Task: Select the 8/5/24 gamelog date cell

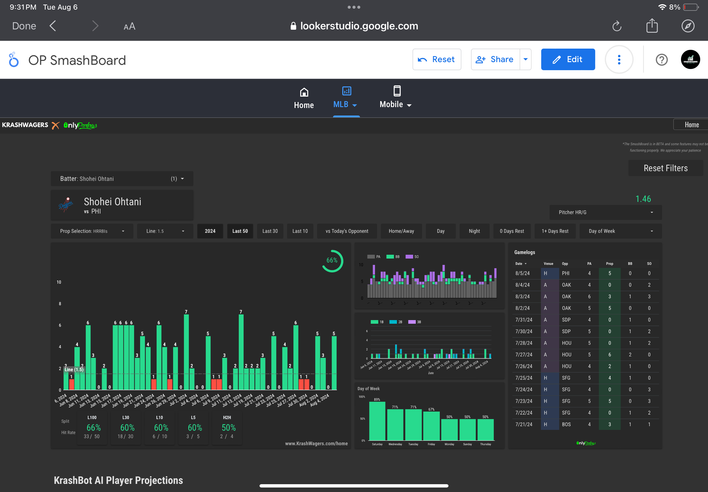Action: pos(522,274)
